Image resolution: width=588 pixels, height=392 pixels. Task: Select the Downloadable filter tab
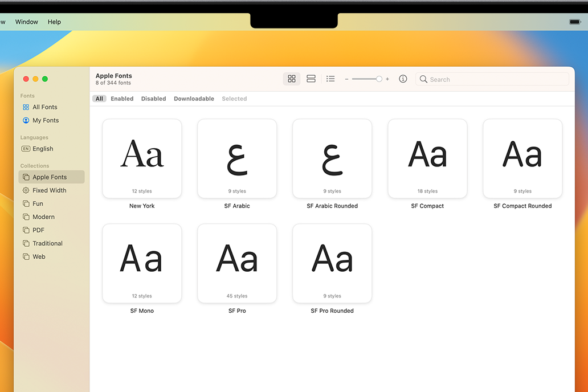click(194, 99)
